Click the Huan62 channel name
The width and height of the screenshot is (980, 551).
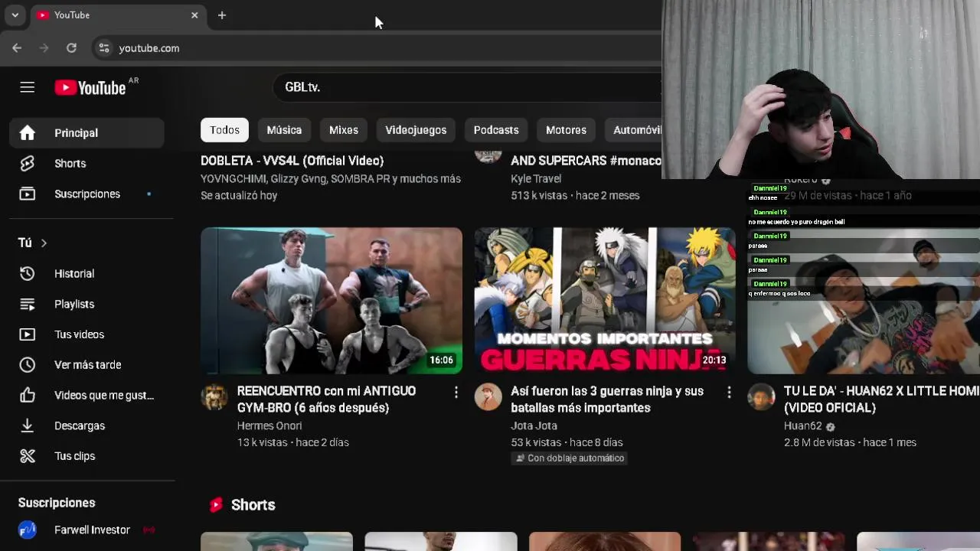(802, 425)
